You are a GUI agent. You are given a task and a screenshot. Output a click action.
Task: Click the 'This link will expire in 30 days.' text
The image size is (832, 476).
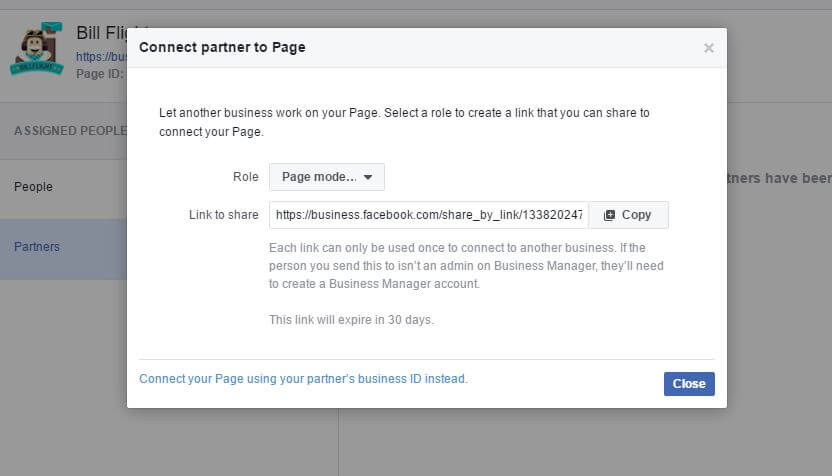tap(351, 320)
